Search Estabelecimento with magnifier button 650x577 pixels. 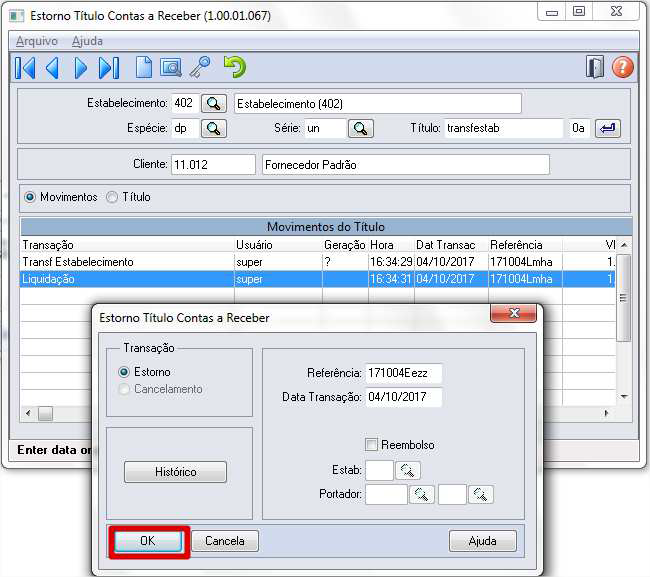coord(214,103)
